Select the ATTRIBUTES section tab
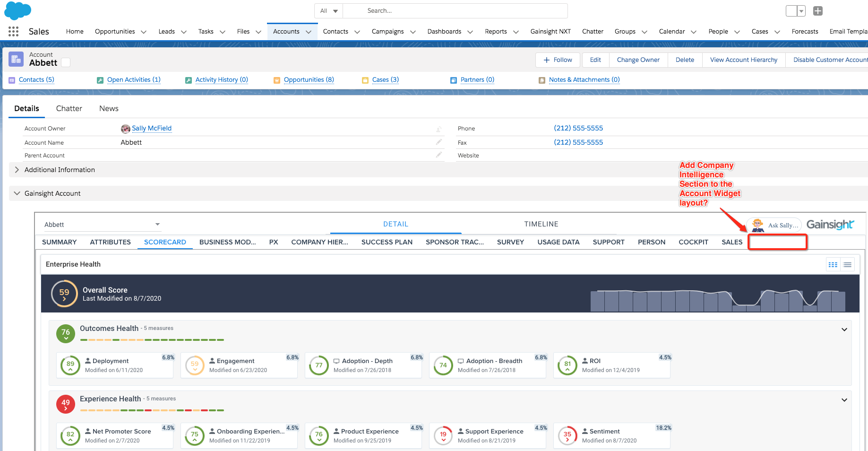The width and height of the screenshot is (868, 451). click(x=110, y=242)
